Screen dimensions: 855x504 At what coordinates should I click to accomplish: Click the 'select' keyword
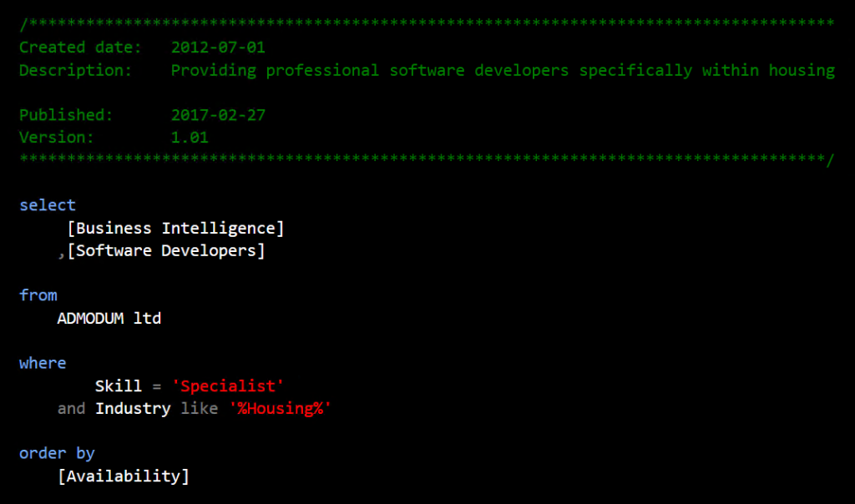click(x=48, y=205)
